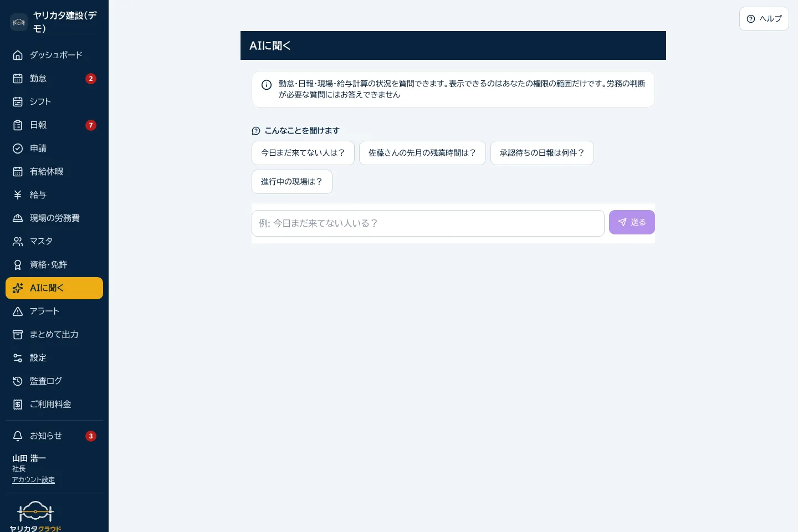Click the 現場の労務費 hard hat icon
Viewport: 798px width, 532px height.
click(x=18, y=218)
